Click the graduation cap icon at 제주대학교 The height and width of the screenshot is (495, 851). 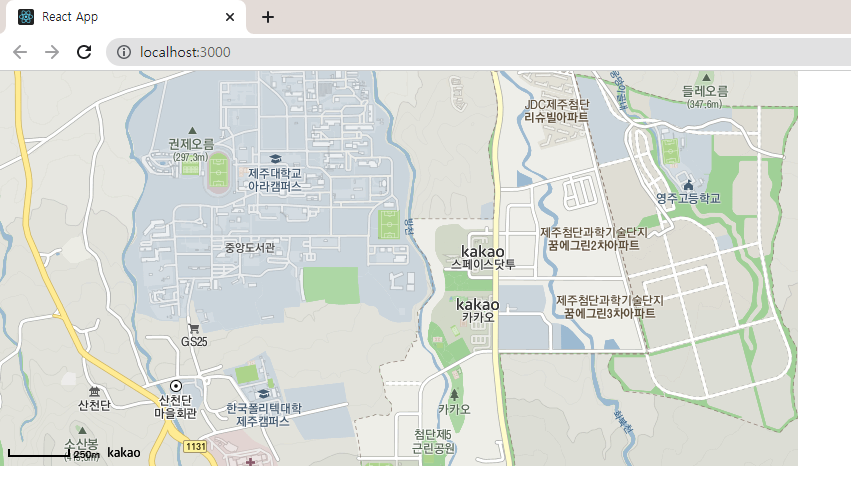pos(275,158)
